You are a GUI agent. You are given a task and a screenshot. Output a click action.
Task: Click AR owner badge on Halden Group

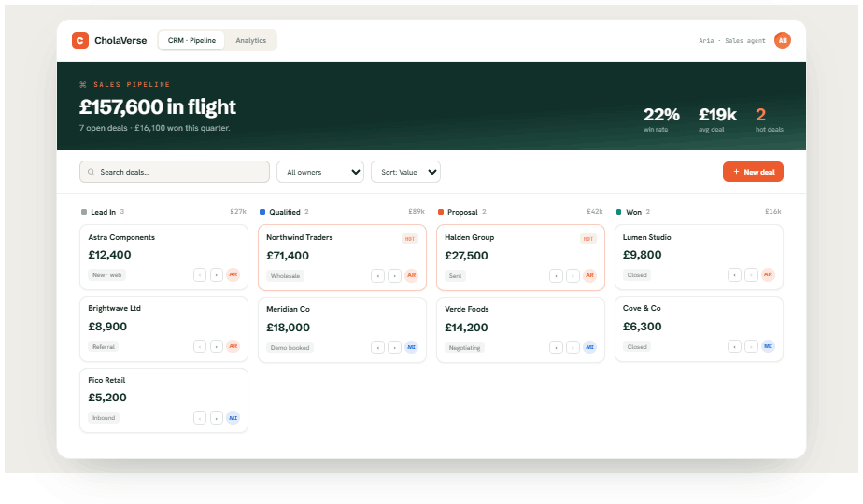(x=589, y=275)
